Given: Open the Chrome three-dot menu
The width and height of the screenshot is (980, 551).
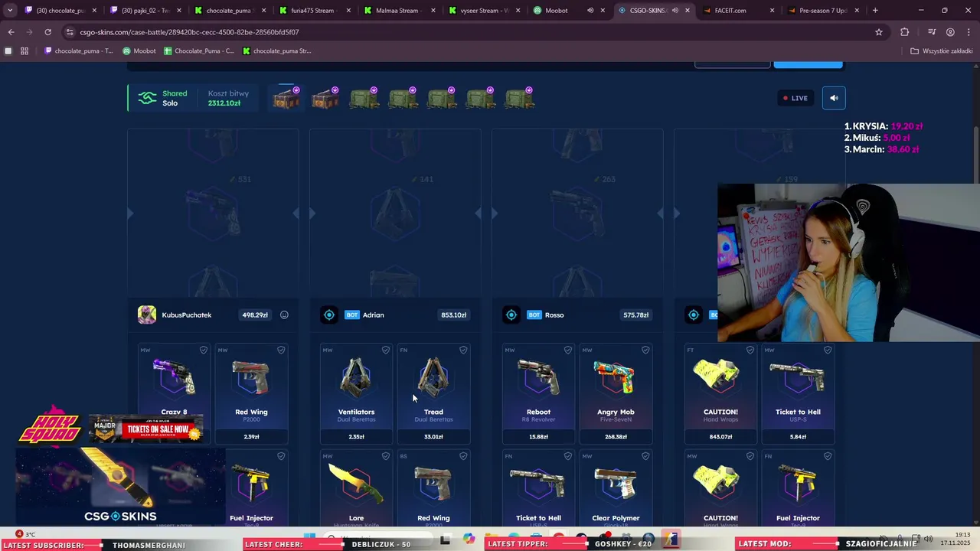Looking at the screenshot, I should 969,32.
